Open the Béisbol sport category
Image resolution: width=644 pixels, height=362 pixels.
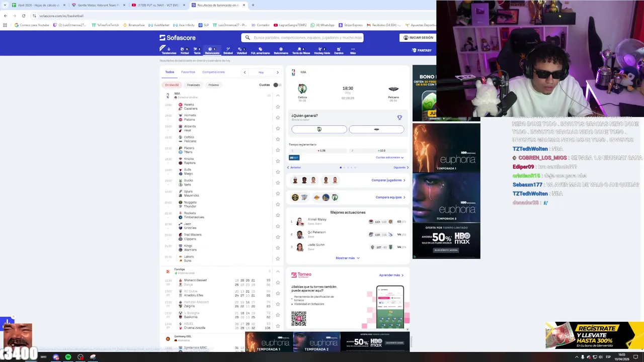tap(228, 50)
